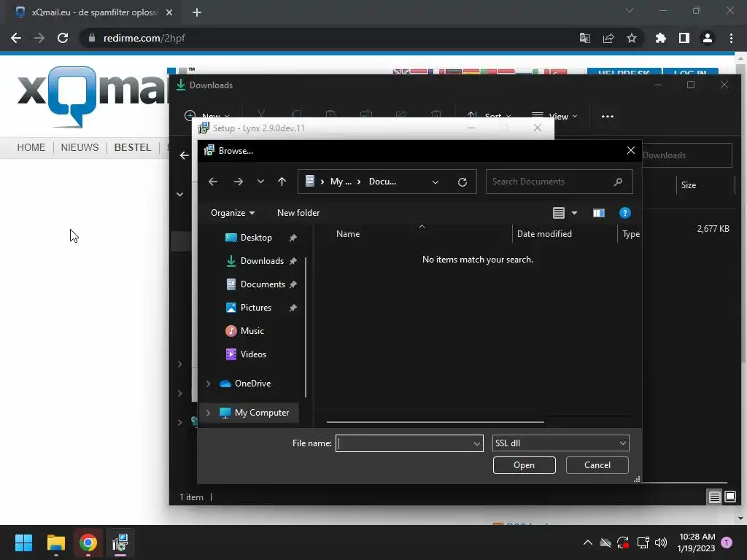The image size is (747, 560).
Task: Open File Explorer from the taskbar
Action: coord(55,542)
